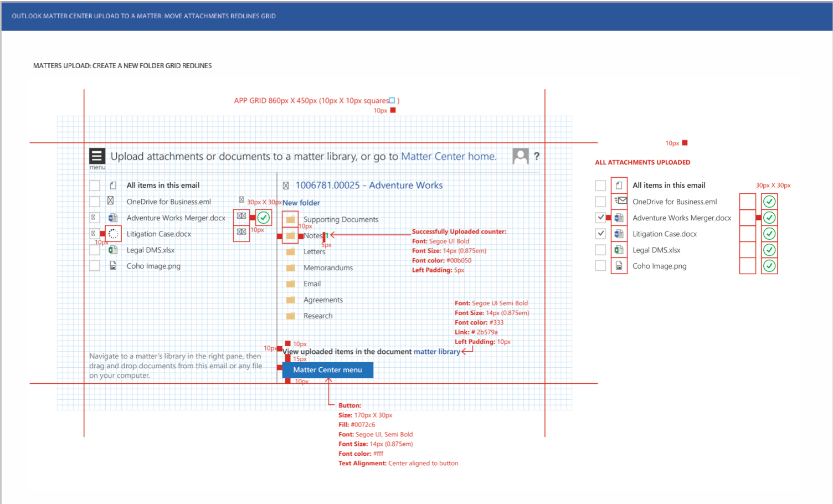Screen dimensions: 833x504
Task: Select the Research folder name
Action: pyautogui.click(x=318, y=316)
